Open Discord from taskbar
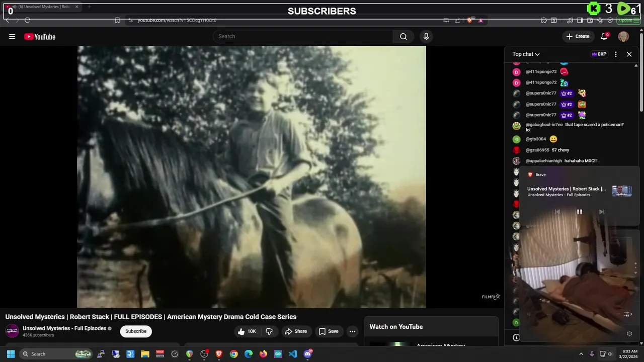The height and width of the screenshot is (362, 644). click(x=308, y=353)
